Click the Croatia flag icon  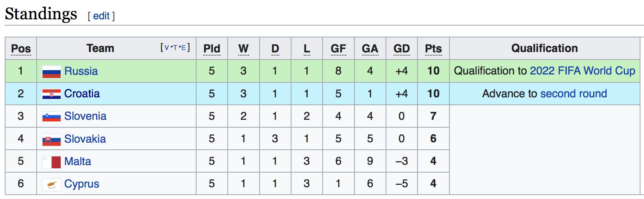coord(52,94)
